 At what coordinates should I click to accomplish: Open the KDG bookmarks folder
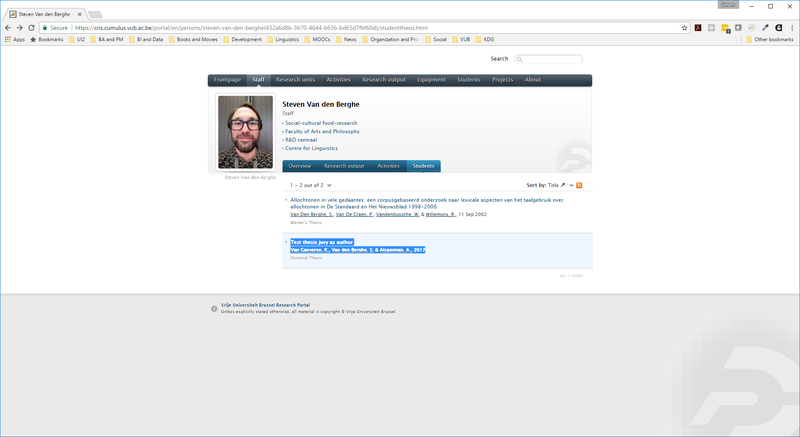[x=485, y=39]
